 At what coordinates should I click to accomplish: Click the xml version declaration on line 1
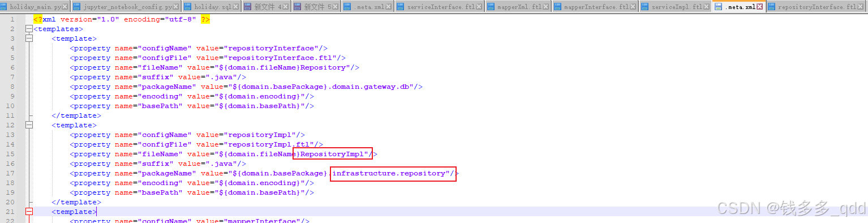122,19
